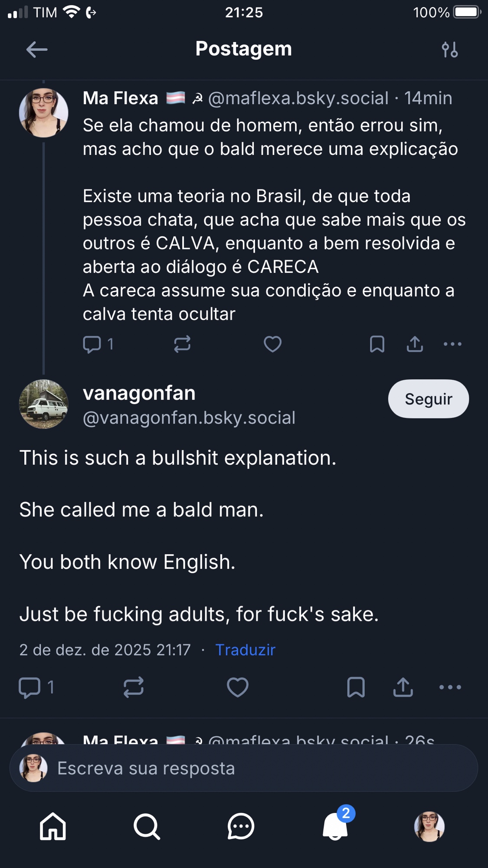Image resolution: width=488 pixels, height=868 pixels.
Task: Like Ma Flexa's post
Action: tap(273, 345)
